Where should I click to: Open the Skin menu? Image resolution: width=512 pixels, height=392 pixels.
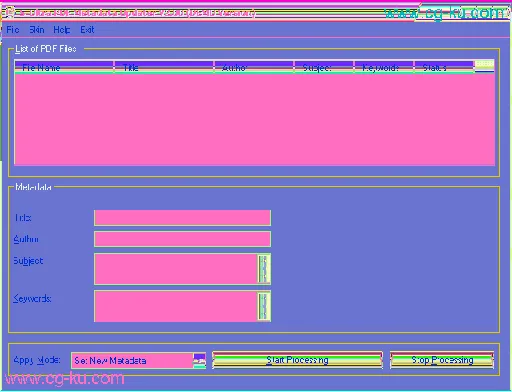tap(37, 30)
